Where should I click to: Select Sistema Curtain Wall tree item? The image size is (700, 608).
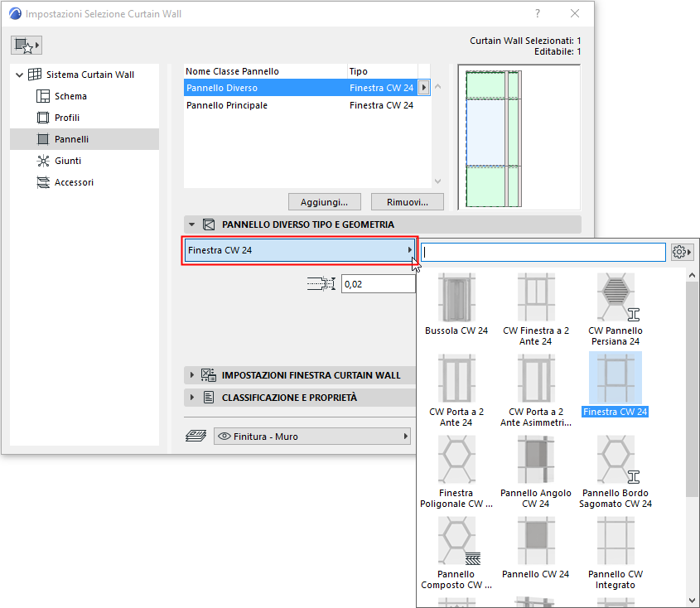coord(89,75)
